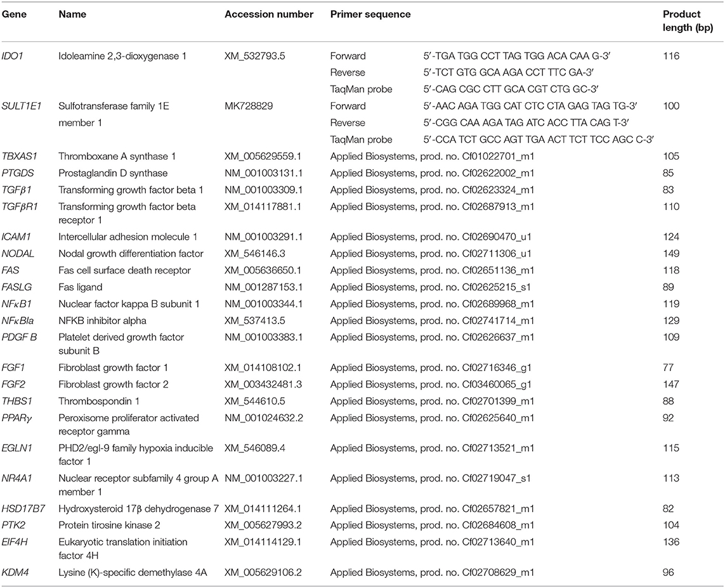The height and width of the screenshot is (588, 725).
Task: Click IDO1 forward primer sequence 5'-TGA TGG CCT
Action: coord(517,56)
